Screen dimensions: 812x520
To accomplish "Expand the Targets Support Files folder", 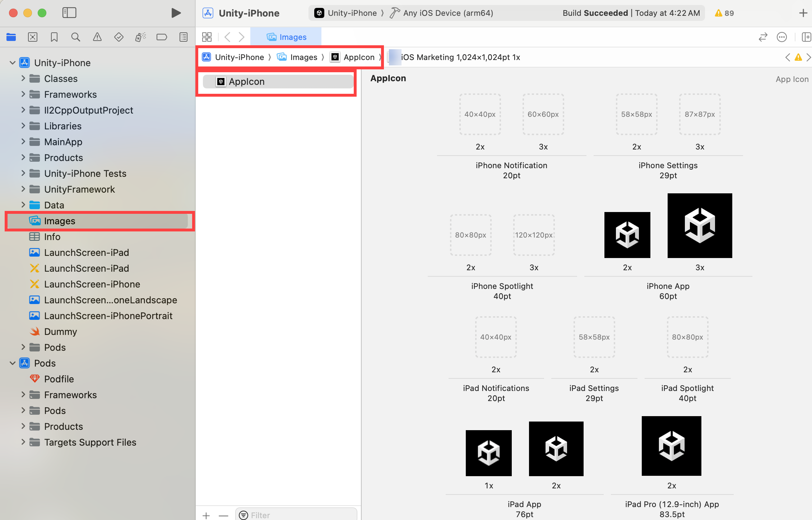I will tap(23, 442).
